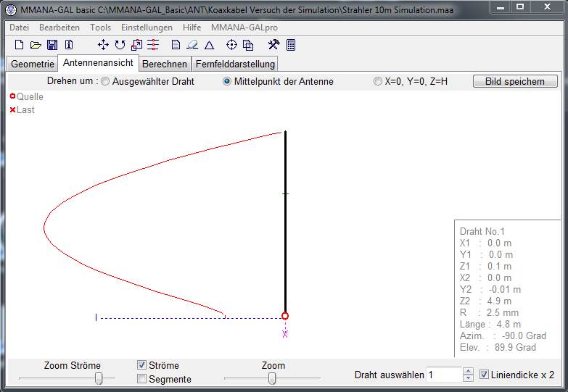The height and width of the screenshot is (392, 568).
Task: Click the Draht auswählen input field
Action: (444, 375)
